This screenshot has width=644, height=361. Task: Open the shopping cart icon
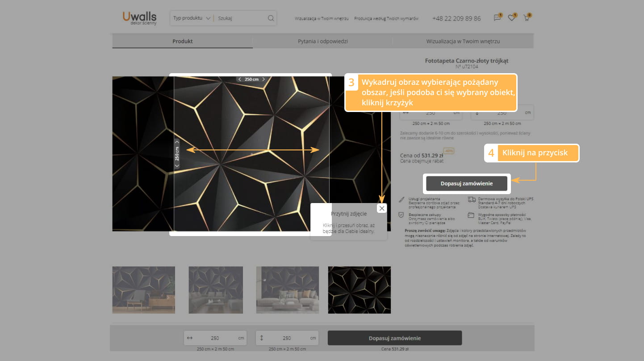pyautogui.click(x=527, y=18)
